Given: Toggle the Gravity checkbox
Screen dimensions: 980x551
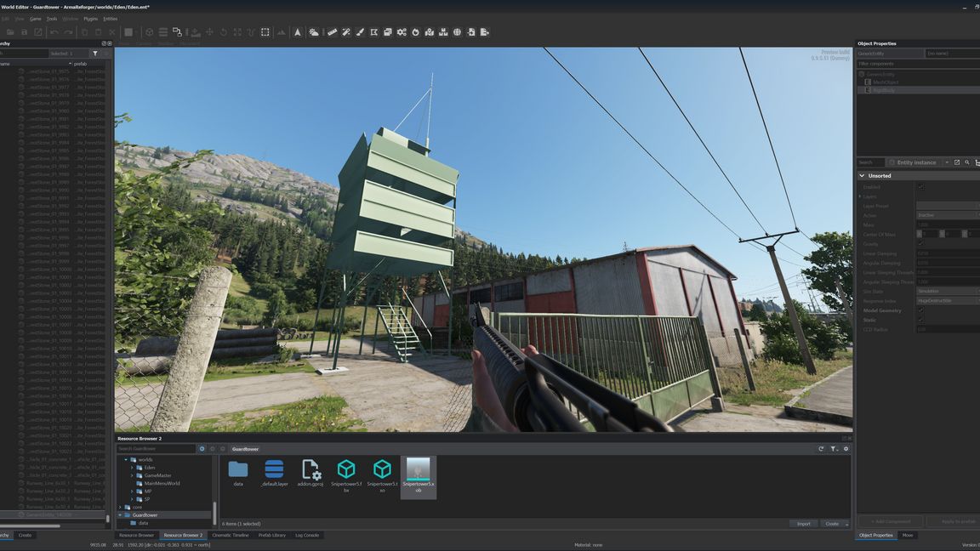Looking at the screenshot, I should pos(920,244).
